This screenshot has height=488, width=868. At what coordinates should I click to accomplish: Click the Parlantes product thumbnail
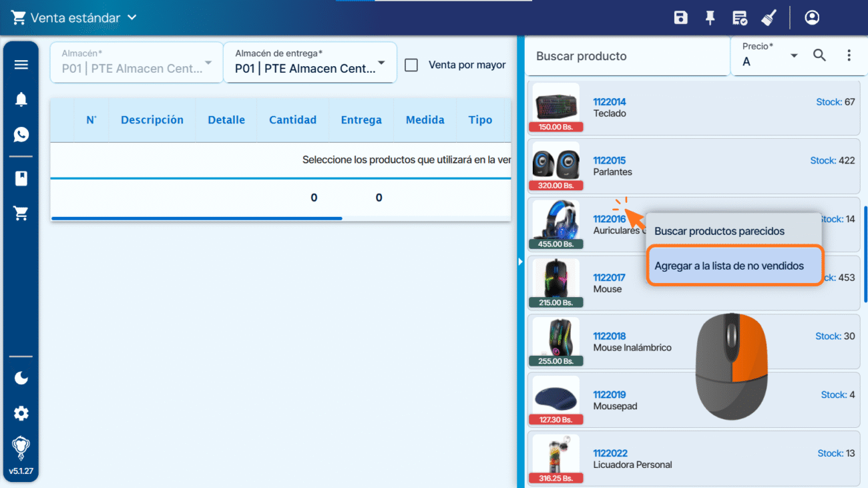(x=556, y=162)
